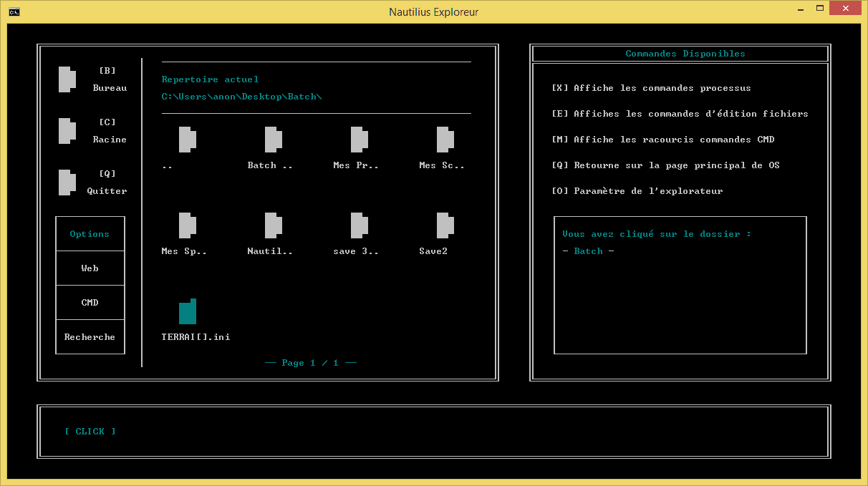This screenshot has width=868, height=486.
Task: Click the Save2 folder name label
Action: [433, 251]
